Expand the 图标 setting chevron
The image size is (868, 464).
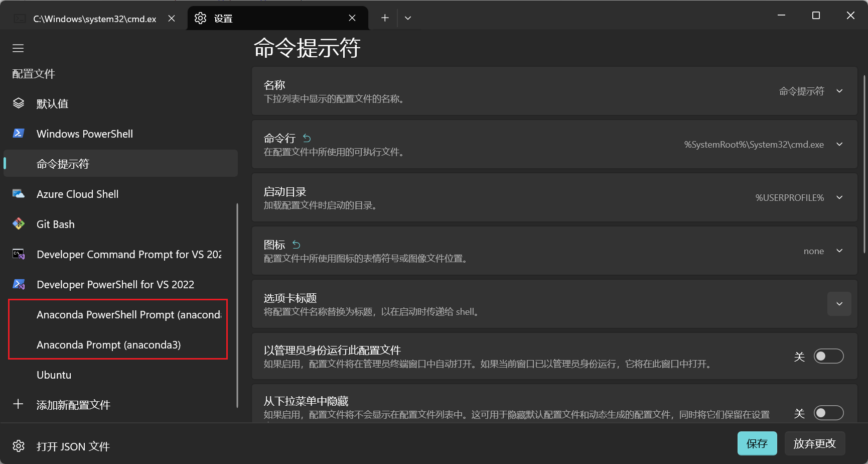[839, 251]
